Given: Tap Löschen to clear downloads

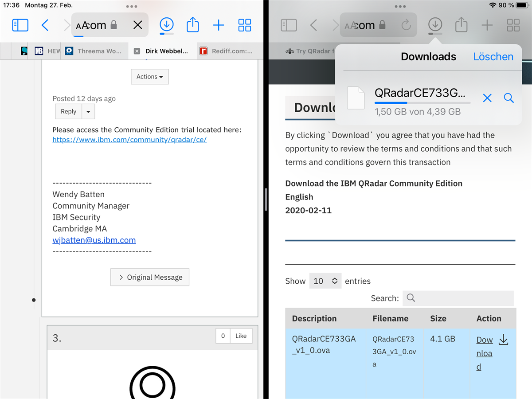Looking at the screenshot, I should (493, 57).
